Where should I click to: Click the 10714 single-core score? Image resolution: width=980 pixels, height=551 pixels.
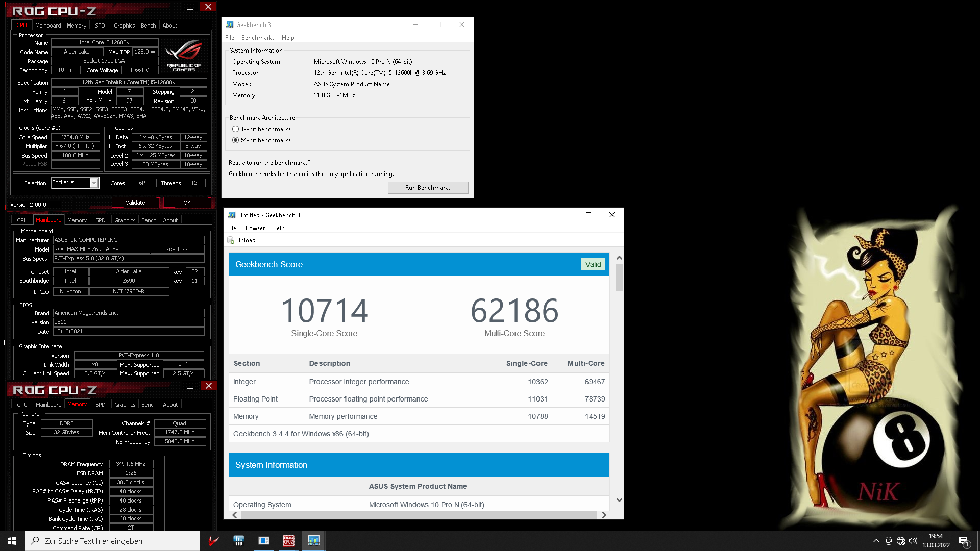pos(325,311)
